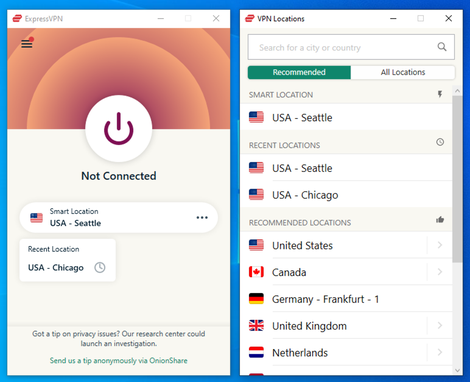Click the scrollbar down arrow in VPN Locations

point(457,370)
